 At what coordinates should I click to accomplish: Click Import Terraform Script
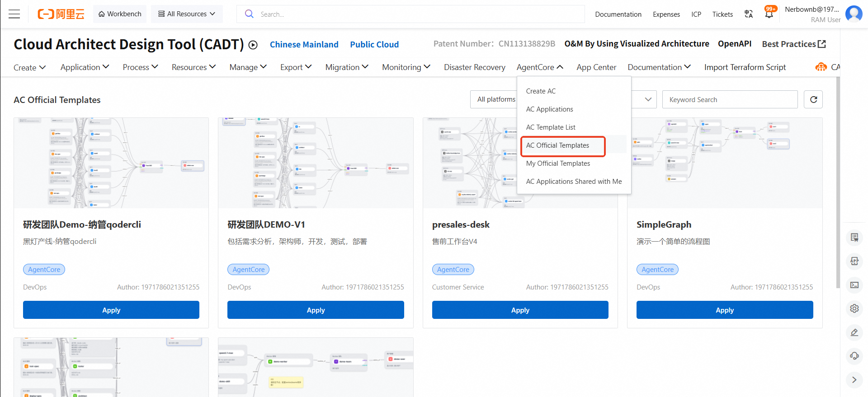745,67
